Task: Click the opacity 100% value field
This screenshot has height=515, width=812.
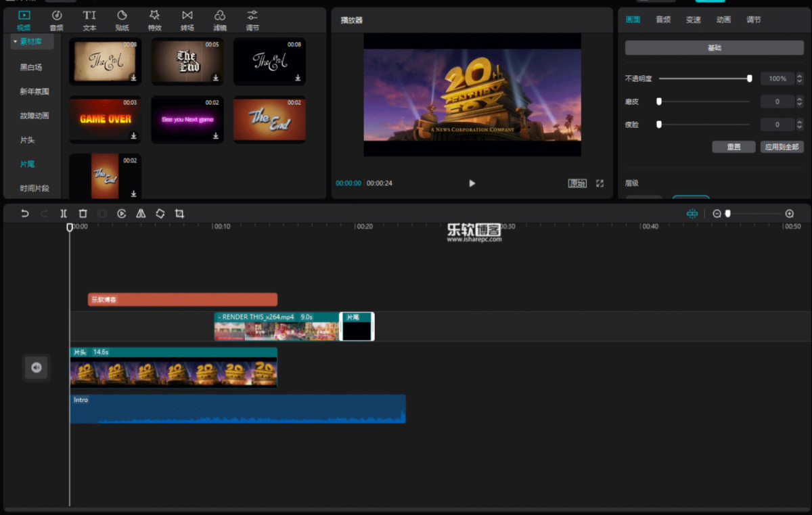Action: pyautogui.click(x=777, y=79)
